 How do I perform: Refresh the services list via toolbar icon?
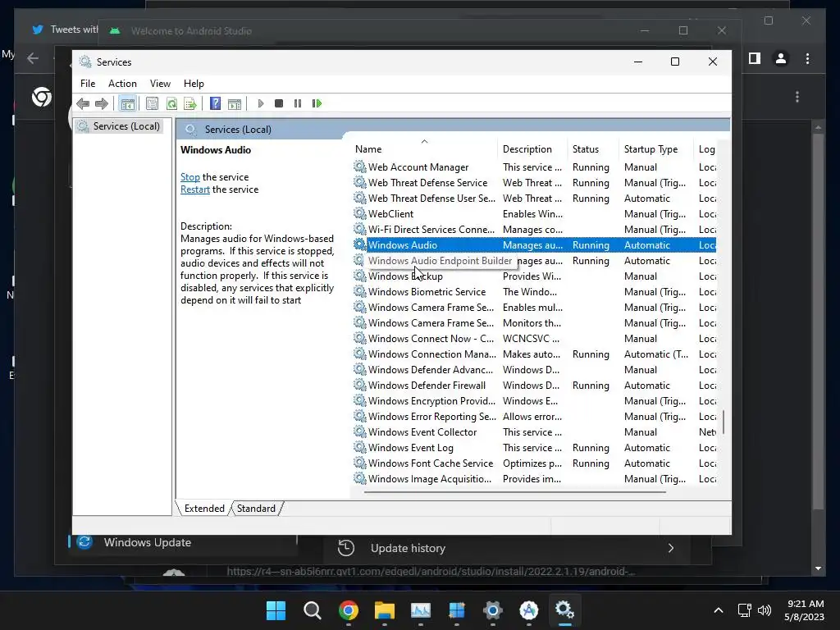point(171,103)
